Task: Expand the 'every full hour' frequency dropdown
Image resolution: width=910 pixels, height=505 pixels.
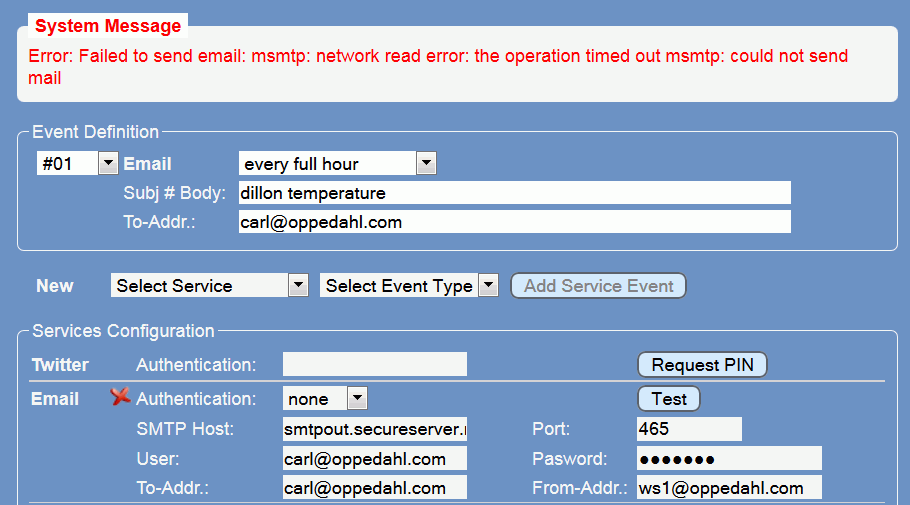Action: coord(337,164)
